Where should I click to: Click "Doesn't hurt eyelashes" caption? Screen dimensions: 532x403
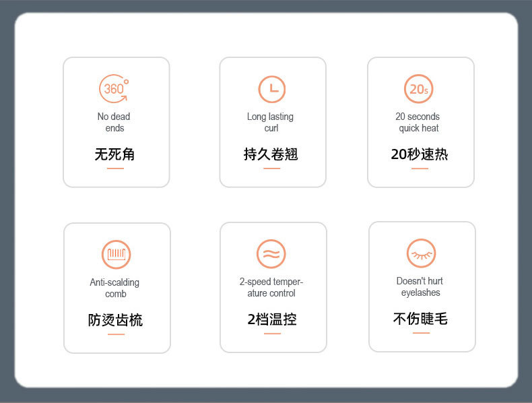pos(420,287)
